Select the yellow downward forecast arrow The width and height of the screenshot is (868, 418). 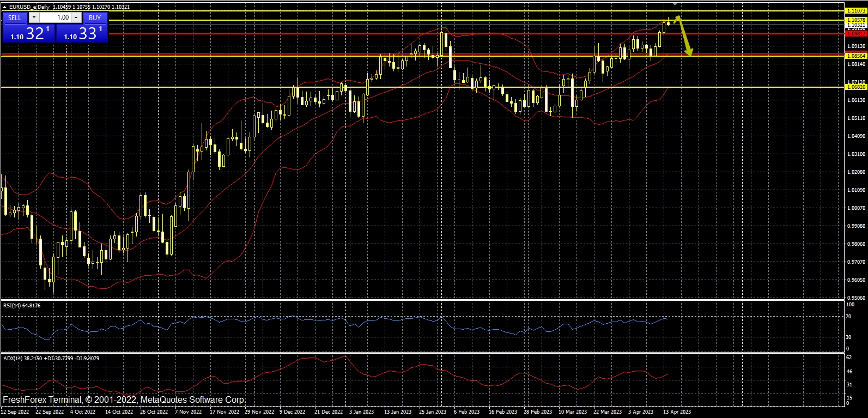pyautogui.click(x=684, y=37)
